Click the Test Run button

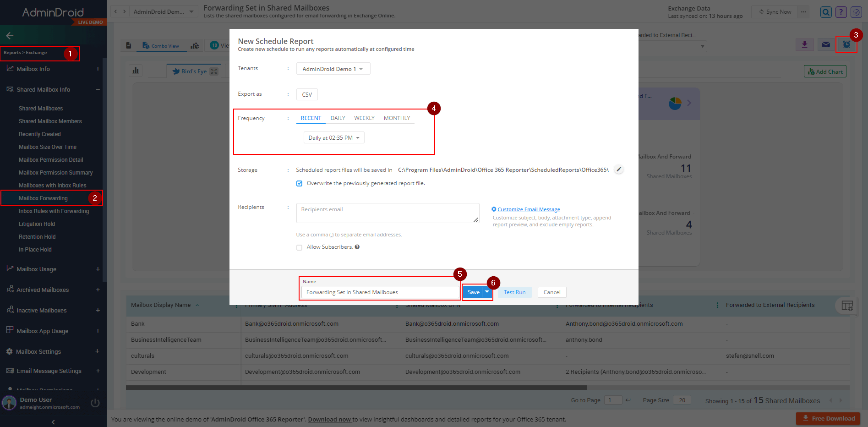[514, 292]
